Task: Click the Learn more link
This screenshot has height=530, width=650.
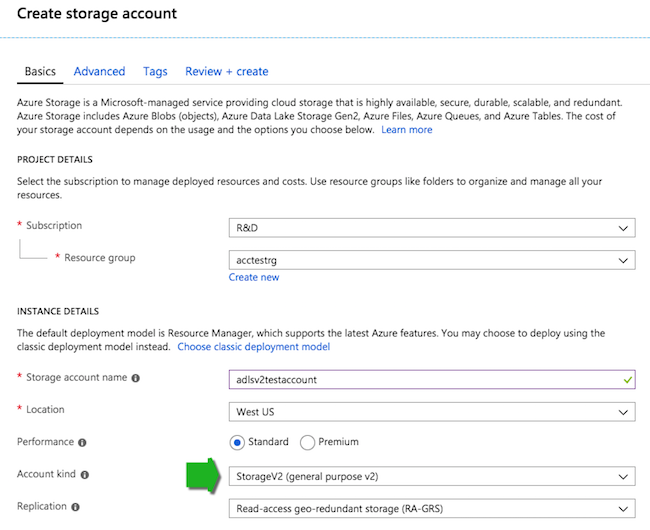Action: click(x=406, y=130)
